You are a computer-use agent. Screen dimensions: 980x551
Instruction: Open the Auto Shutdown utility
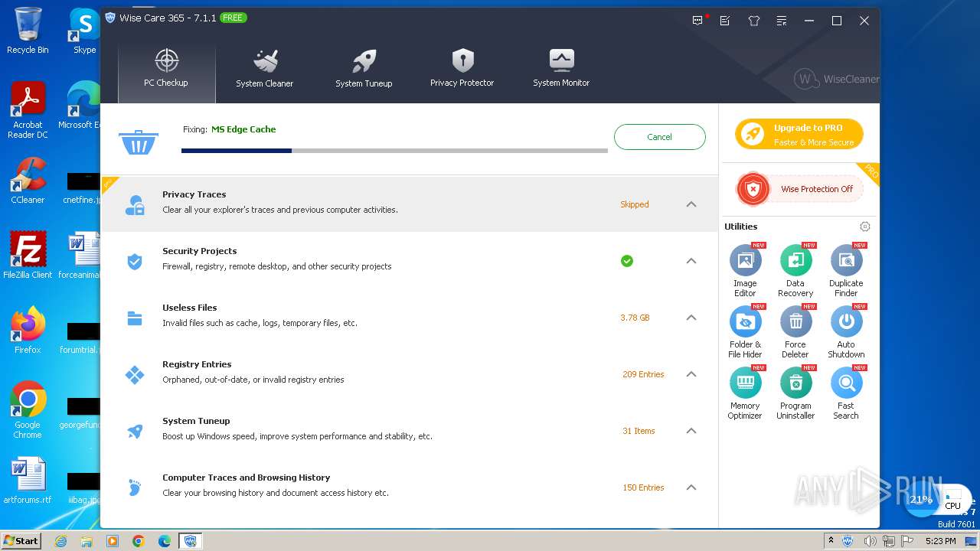point(846,331)
